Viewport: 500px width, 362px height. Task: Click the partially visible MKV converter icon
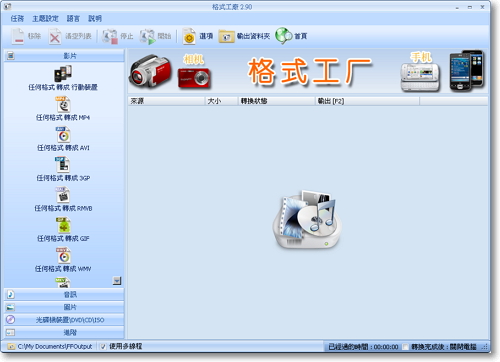[x=63, y=283]
